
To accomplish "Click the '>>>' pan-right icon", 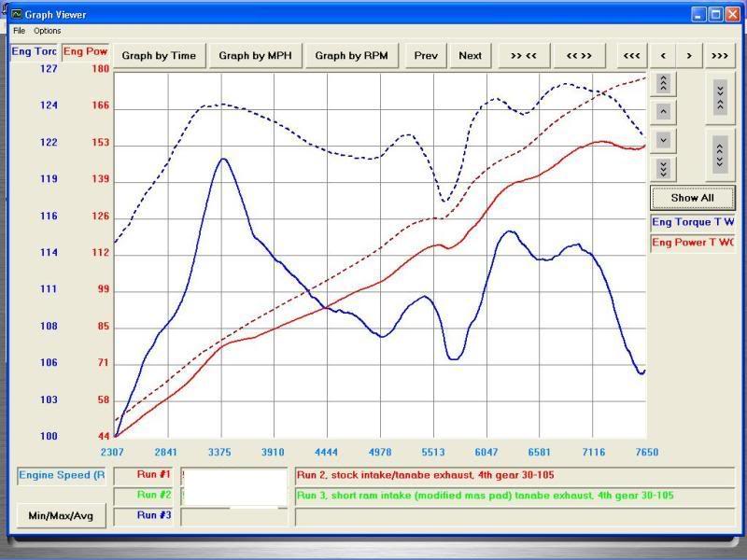I will [x=720, y=55].
